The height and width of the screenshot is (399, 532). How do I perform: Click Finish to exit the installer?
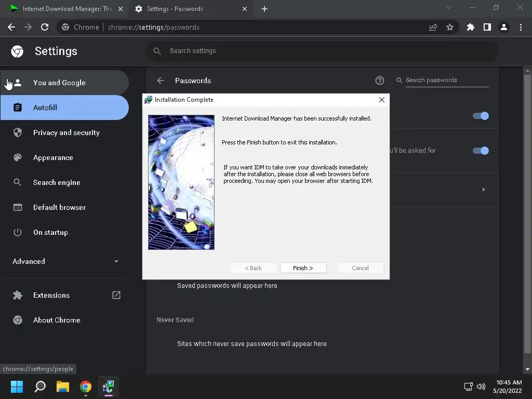click(x=303, y=268)
